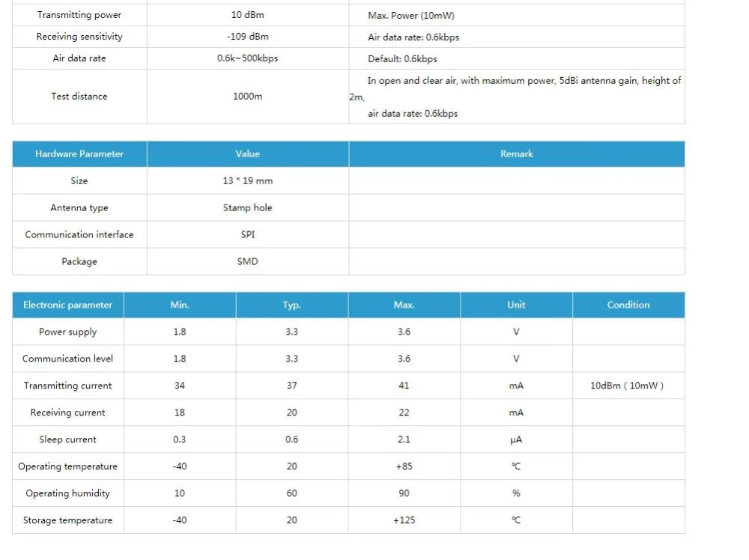Click the 'µA' unit cell
749x560 pixels.
(516, 439)
